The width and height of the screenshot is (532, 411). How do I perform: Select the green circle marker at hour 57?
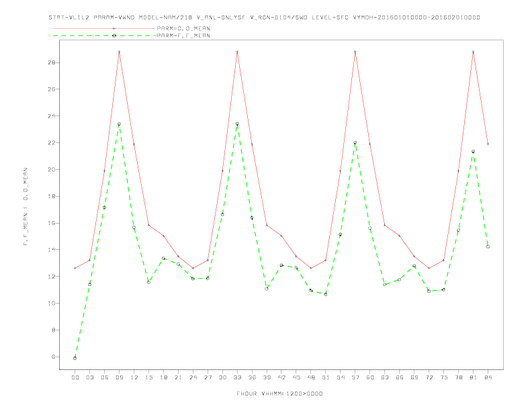(355, 143)
